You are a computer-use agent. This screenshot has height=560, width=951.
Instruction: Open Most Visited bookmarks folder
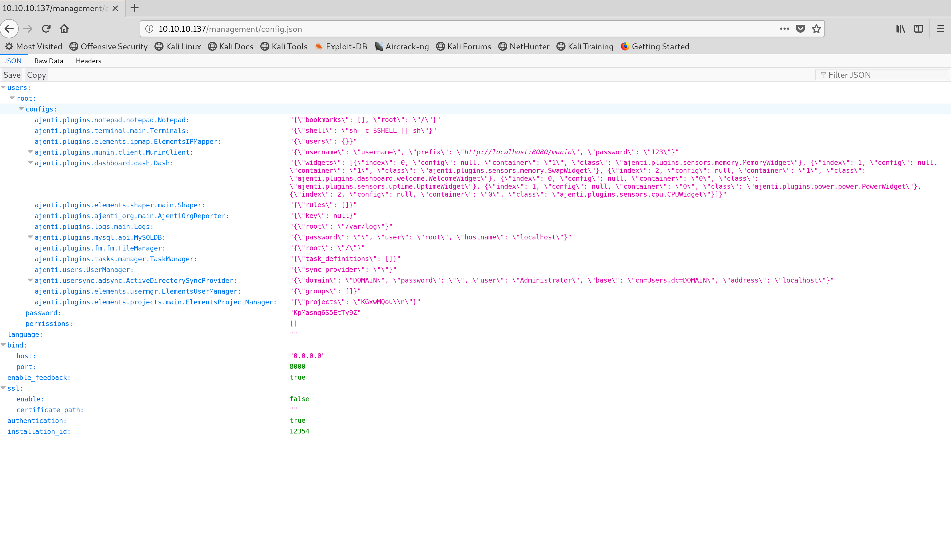tap(33, 47)
